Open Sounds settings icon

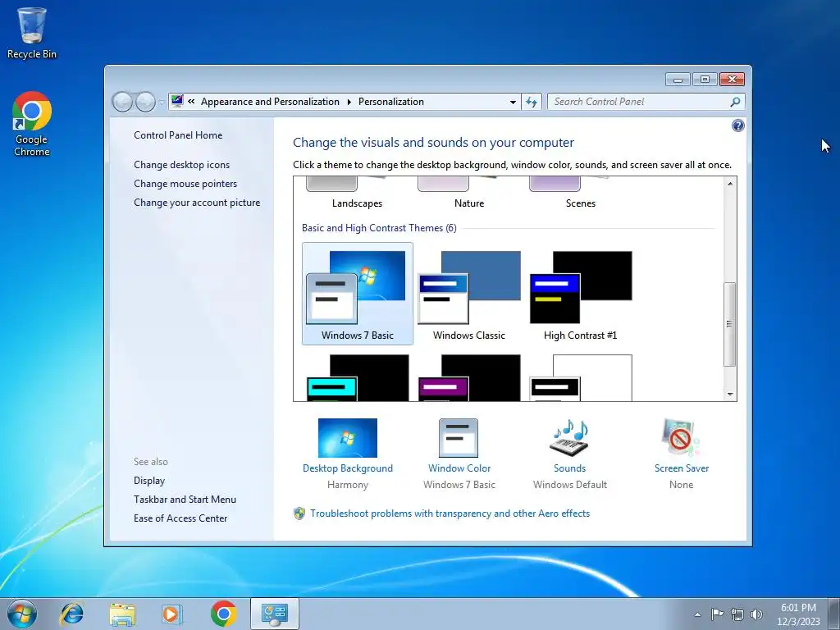(569, 438)
